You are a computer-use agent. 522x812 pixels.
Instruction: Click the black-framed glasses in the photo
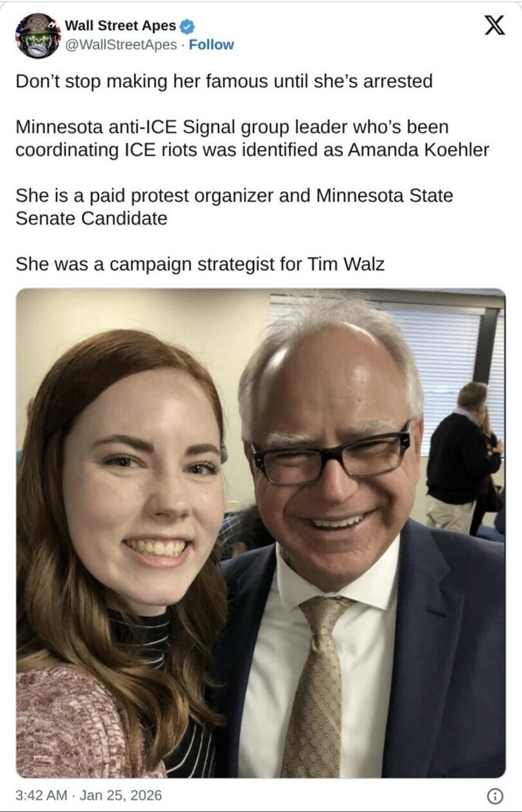(x=332, y=454)
